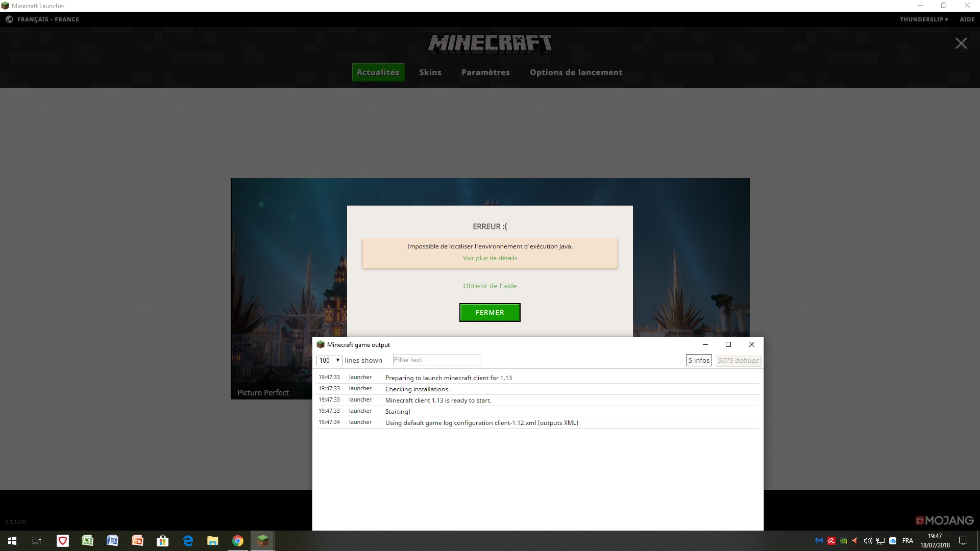Screen dimensions: 980x551
Task: Toggle the 5075 debugs filter
Action: click(x=738, y=360)
